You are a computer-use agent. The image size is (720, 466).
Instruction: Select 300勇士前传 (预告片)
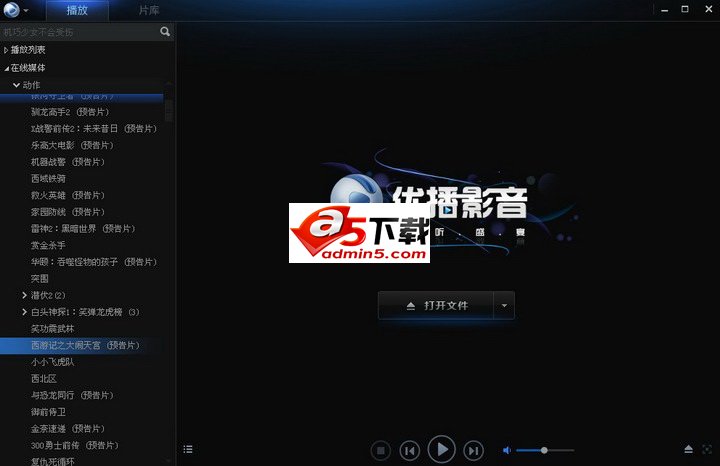click(75, 445)
